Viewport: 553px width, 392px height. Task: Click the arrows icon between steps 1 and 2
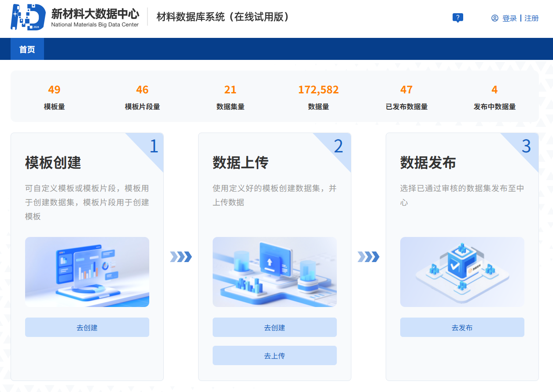click(x=181, y=257)
